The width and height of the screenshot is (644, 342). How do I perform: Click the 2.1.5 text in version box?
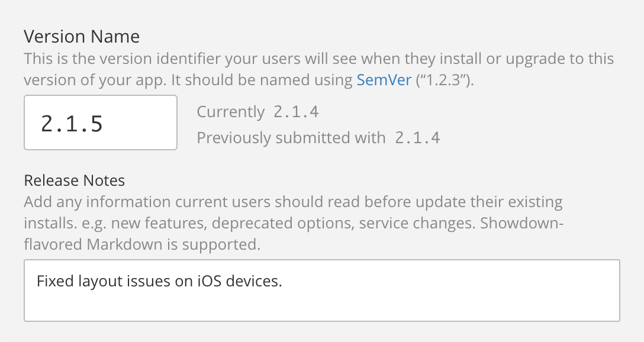pos(72,124)
